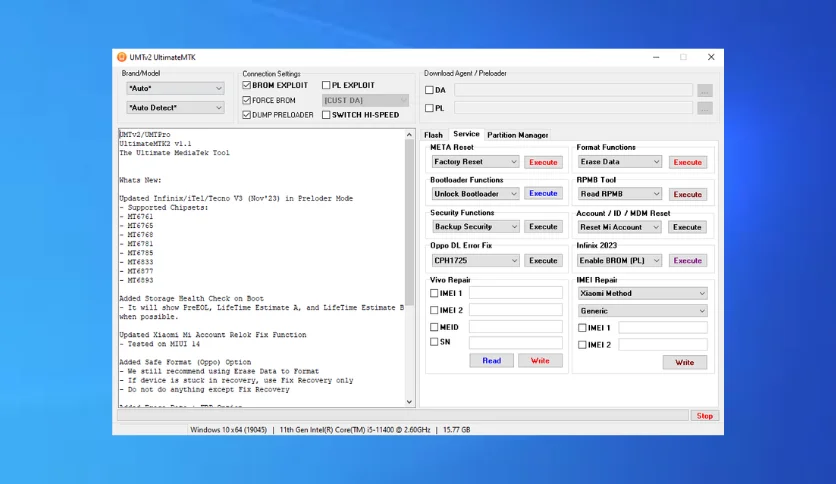This screenshot has width=836, height=484.
Task: Browse for DA file with ellipsis button
Action: (x=704, y=91)
